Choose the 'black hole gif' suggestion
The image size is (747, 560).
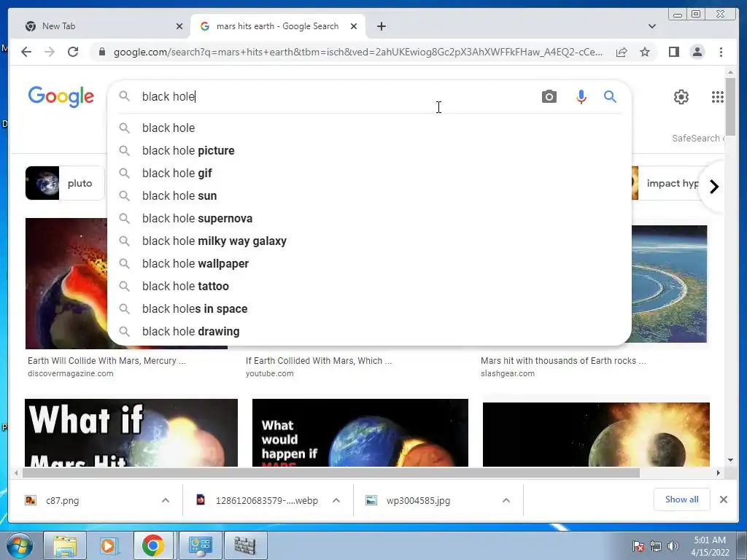(x=370, y=174)
